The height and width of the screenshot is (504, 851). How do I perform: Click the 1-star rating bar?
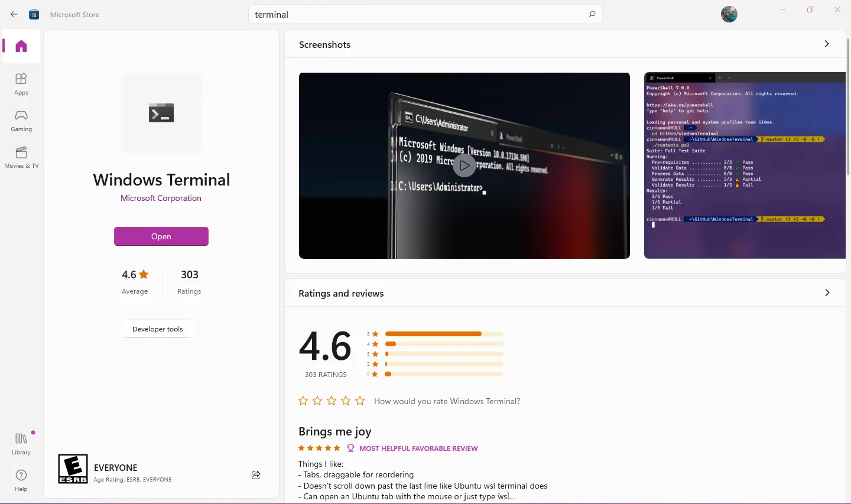pyautogui.click(x=444, y=374)
